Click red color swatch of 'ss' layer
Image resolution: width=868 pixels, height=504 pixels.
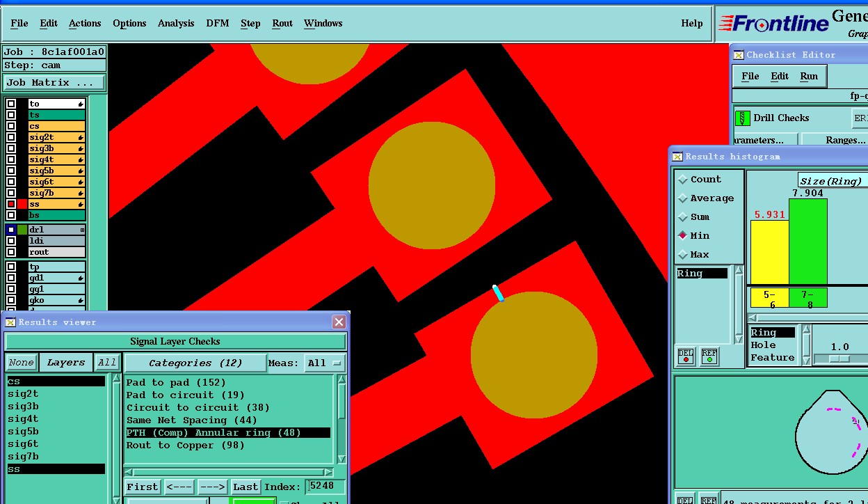[x=22, y=204]
